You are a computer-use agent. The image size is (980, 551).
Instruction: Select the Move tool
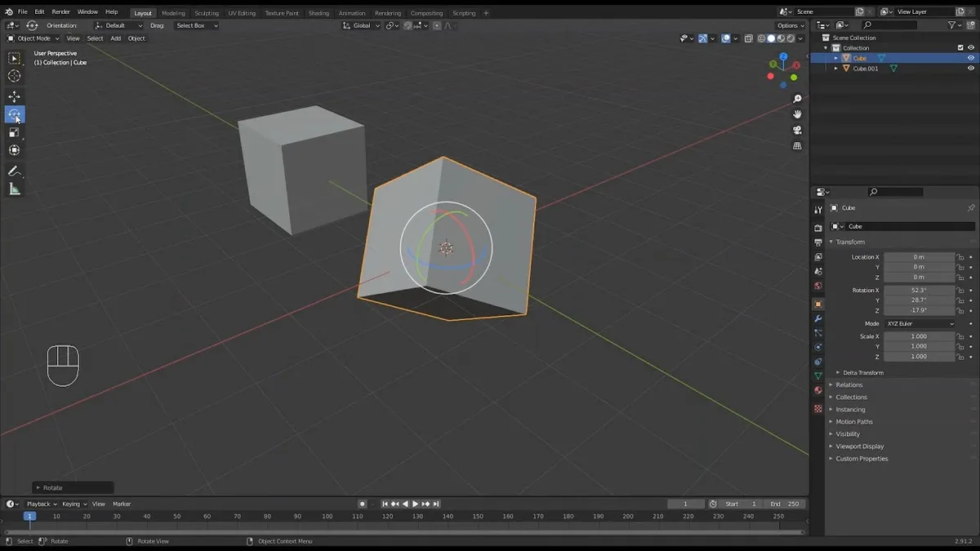tap(15, 97)
